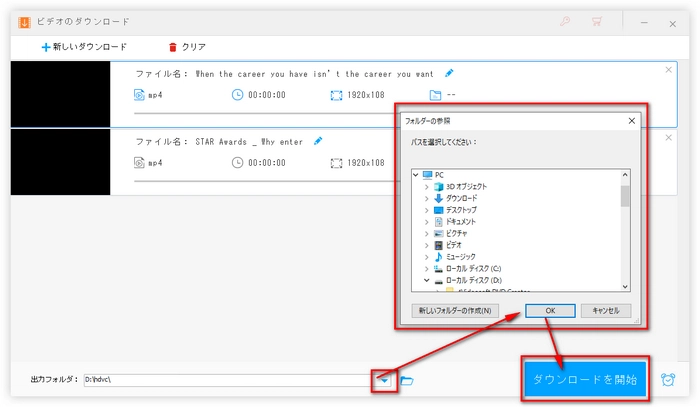Collapse the ローカル ディスク (D:) node
Screen dimensions: 700x407
pyautogui.click(x=427, y=281)
